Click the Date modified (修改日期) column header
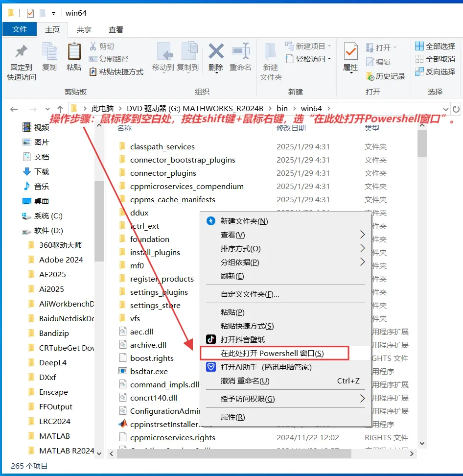The width and height of the screenshot is (463, 476). click(291, 128)
